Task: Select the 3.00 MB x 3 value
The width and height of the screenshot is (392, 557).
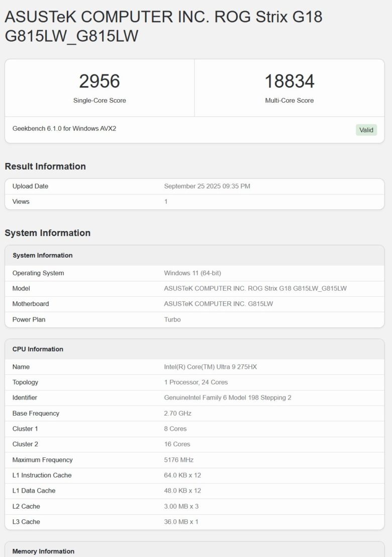Action: coord(181,506)
